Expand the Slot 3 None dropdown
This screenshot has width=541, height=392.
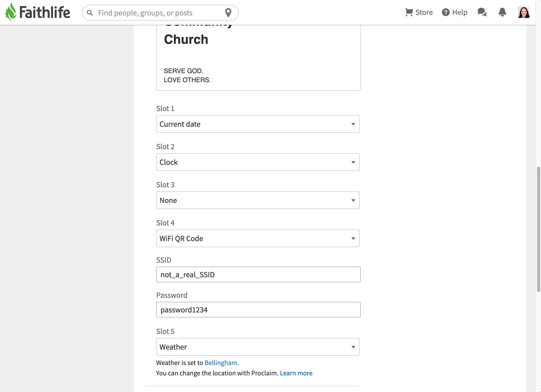(258, 200)
